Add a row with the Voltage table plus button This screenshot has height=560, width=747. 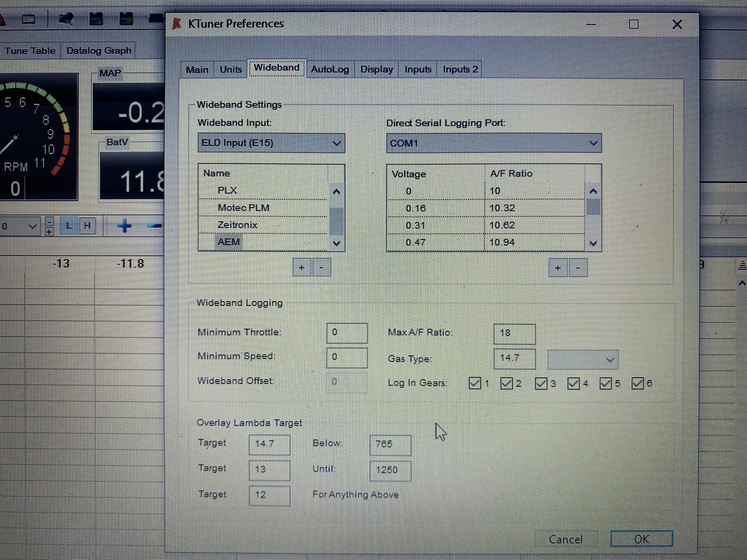point(558,268)
